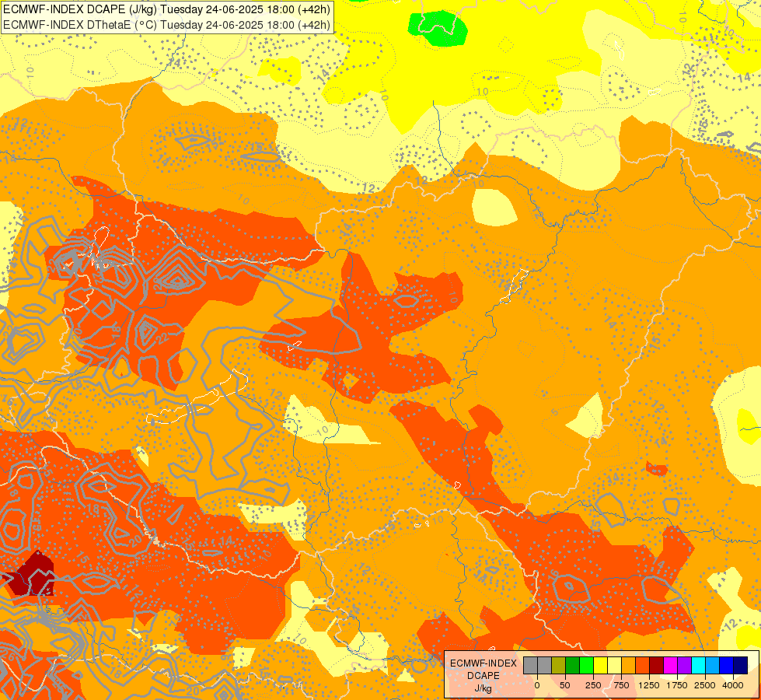Viewport: 761px width, 700px height.
Task: Click the dark green legend swatch
Action: (573, 665)
